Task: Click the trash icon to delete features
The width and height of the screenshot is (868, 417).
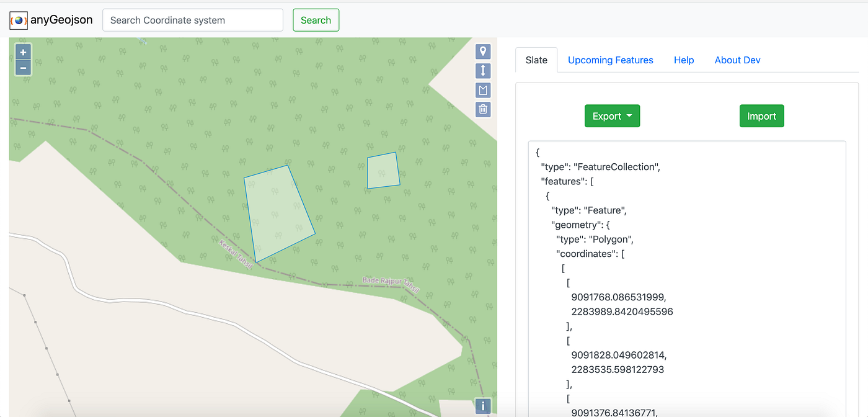Action: coord(483,109)
